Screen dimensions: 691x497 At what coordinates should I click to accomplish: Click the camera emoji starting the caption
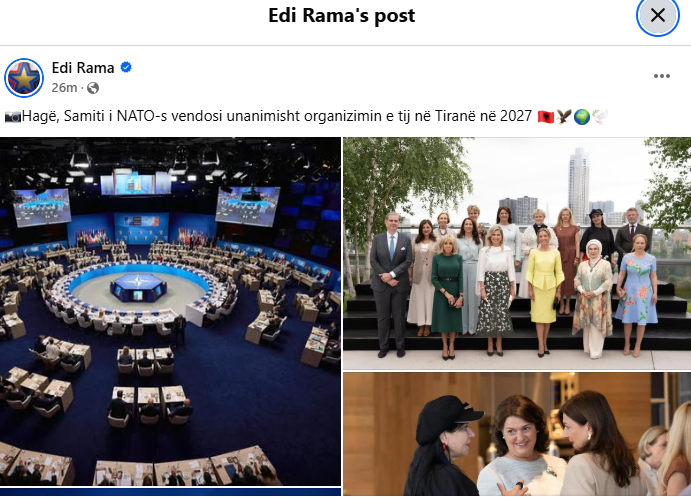point(13,117)
